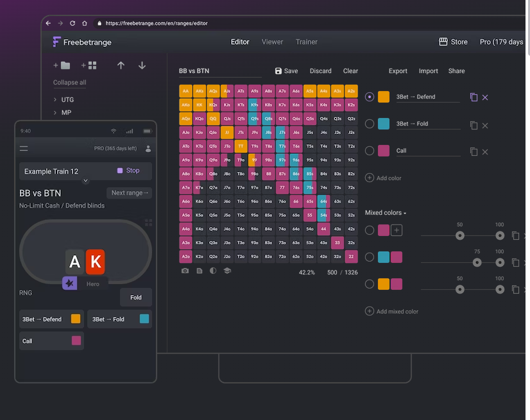This screenshot has height=420, width=530.
Task: Add a new range grid in sidebar
Action: click(89, 65)
